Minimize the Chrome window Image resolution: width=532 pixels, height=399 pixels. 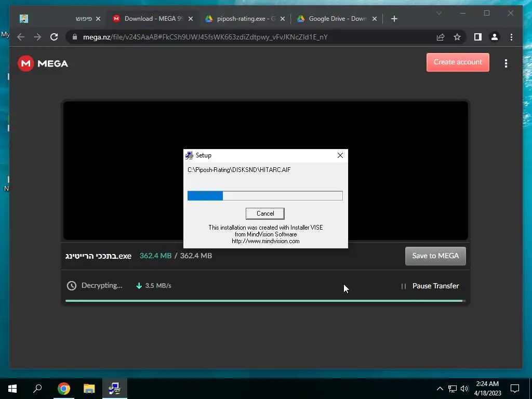463,13
